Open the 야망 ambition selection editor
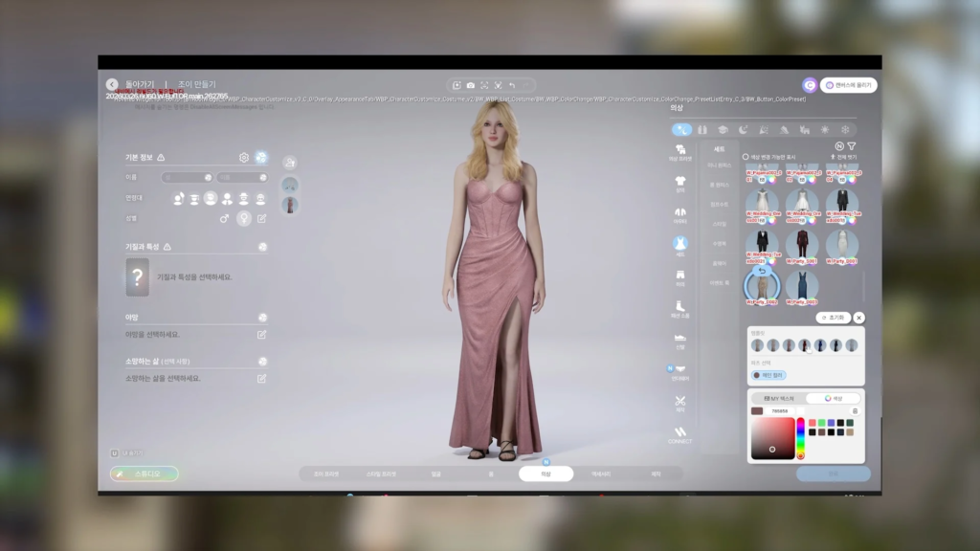This screenshot has width=980, height=551. [x=261, y=335]
